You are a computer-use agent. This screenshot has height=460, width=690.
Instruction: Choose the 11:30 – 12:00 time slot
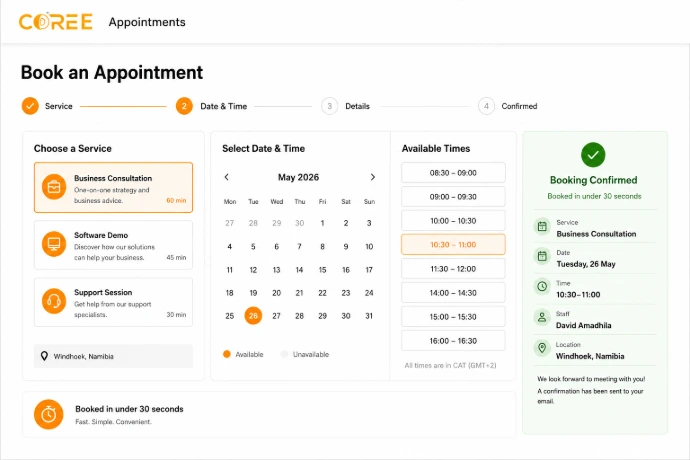pos(453,269)
